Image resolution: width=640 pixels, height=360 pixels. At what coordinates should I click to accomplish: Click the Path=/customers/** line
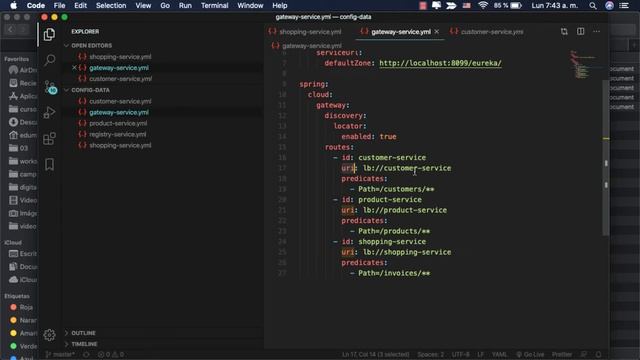tap(392, 189)
